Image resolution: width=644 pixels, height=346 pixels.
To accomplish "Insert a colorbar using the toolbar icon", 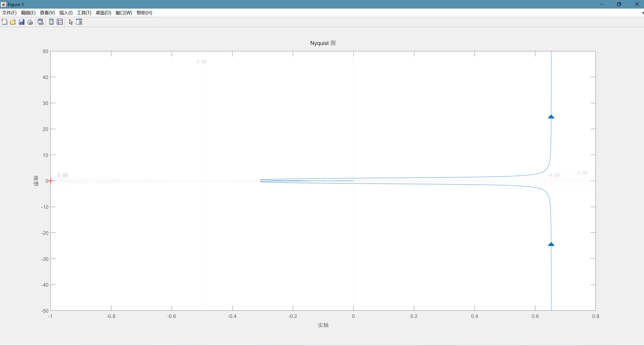I will (x=51, y=22).
